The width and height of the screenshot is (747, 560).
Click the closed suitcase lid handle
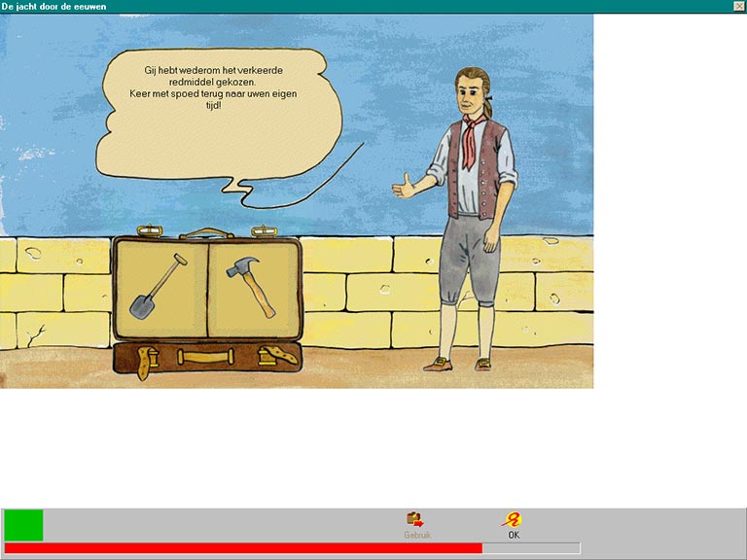pos(206,357)
